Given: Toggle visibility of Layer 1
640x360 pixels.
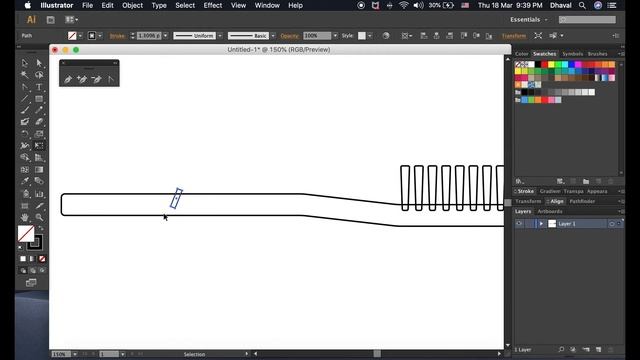Looking at the screenshot, I should [x=519, y=224].
